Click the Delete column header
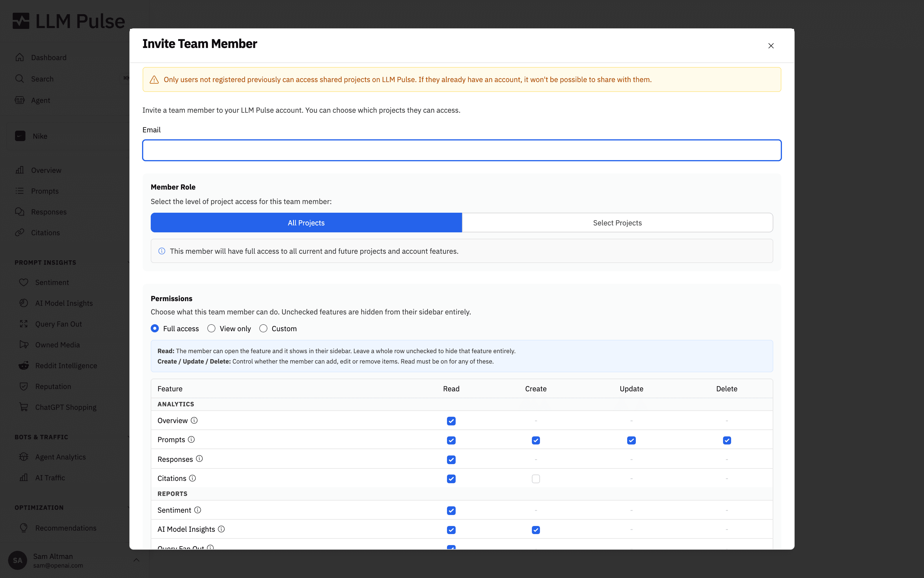The height and width of the screenshot is (578, 924). pyautogui.click(x=726, y=388)
